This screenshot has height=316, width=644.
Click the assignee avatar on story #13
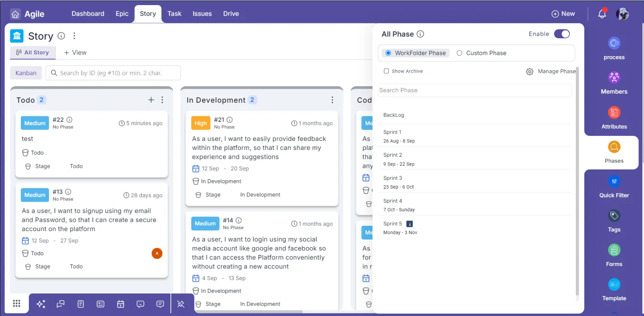[x=157, y=254]
